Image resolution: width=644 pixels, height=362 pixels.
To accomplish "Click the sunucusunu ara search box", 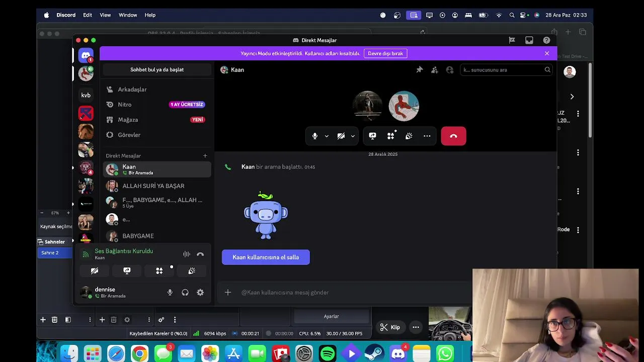I will tap(507, 70).
